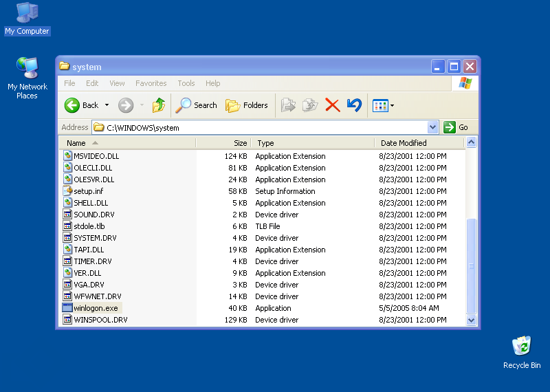
Task: Select the TIMER.DRV file icon
Action: (67, 261)
